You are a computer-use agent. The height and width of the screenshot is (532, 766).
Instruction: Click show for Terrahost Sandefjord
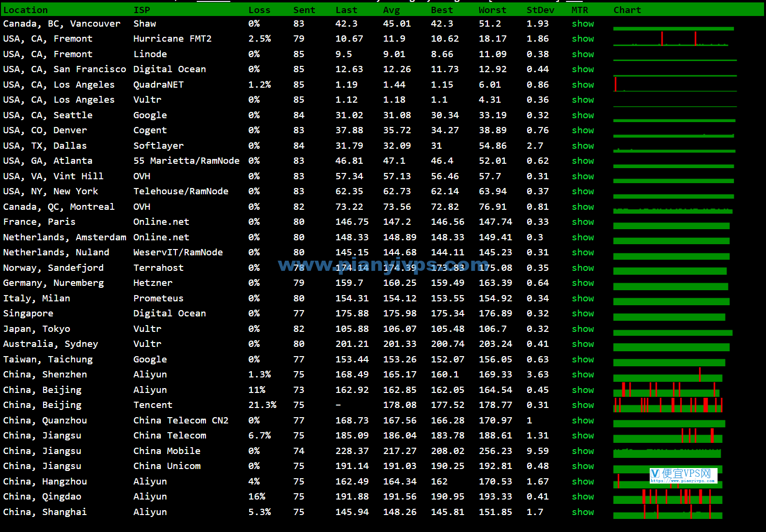pos(583,268)
